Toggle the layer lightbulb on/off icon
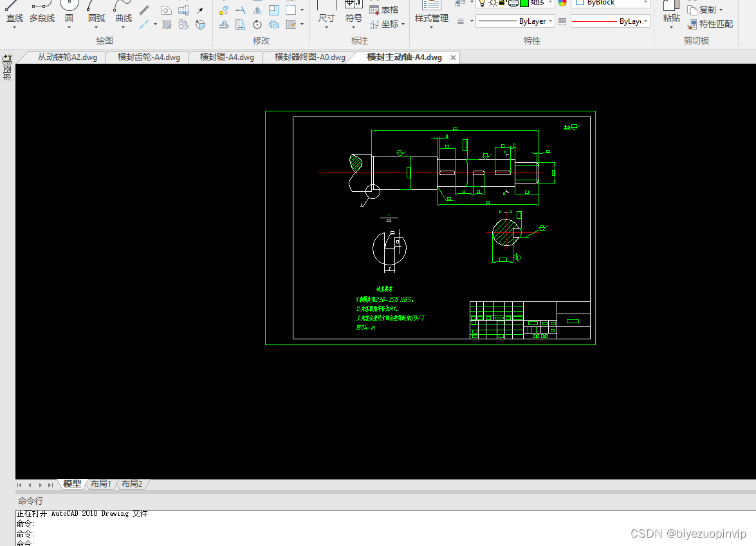This screenshot has height=546, width=756. point(482,3)
